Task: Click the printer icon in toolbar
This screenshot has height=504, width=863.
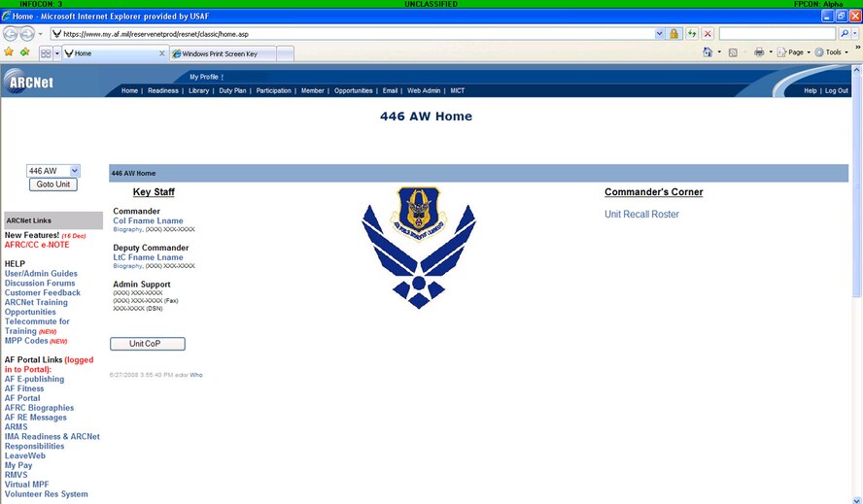Action: 759,52
